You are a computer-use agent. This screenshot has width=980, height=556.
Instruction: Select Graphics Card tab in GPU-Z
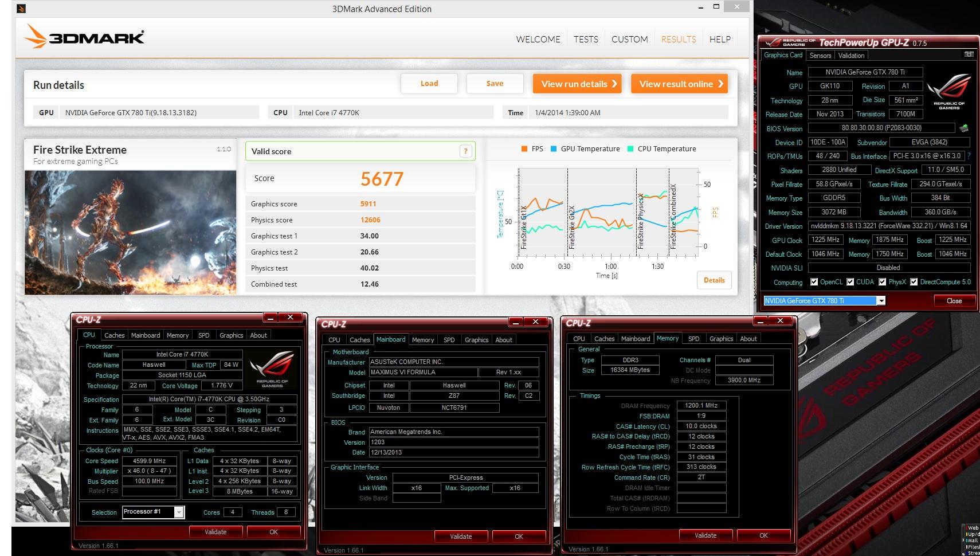click(x=783, y=55)
